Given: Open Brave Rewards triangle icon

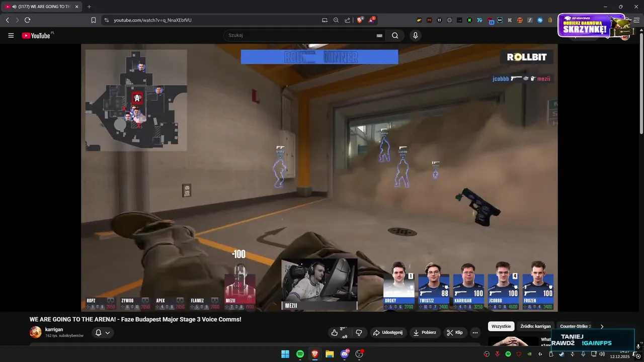Looking at the screenshot, I should (371, 20).
